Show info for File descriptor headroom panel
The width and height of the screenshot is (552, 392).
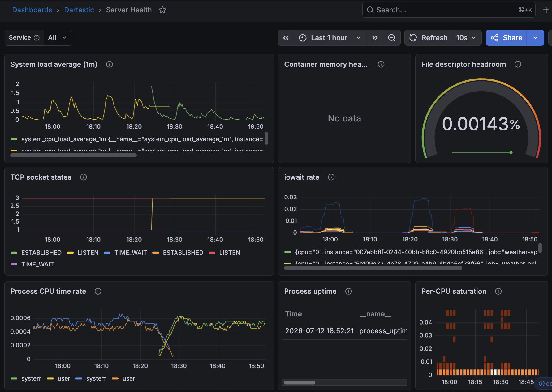tap(518, 64)
